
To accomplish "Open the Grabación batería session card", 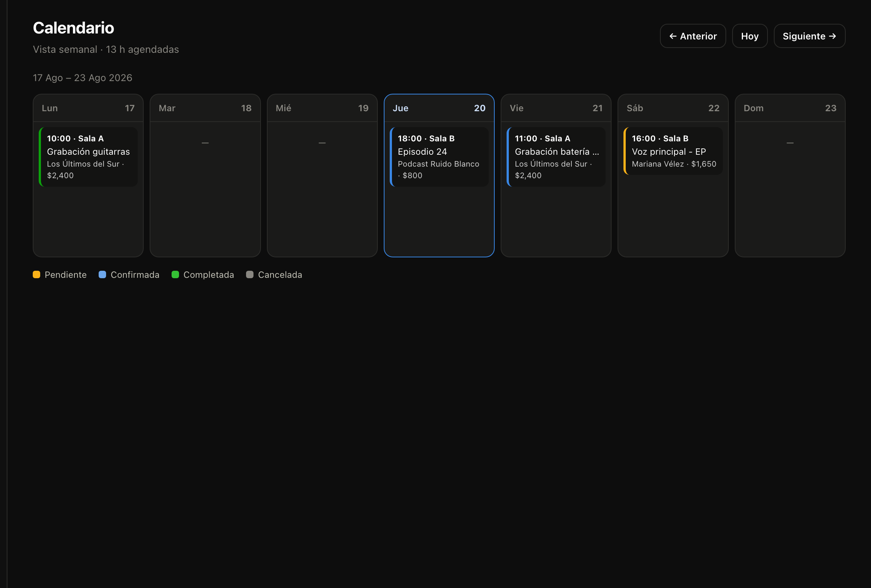I will click(x=556, y=157).
